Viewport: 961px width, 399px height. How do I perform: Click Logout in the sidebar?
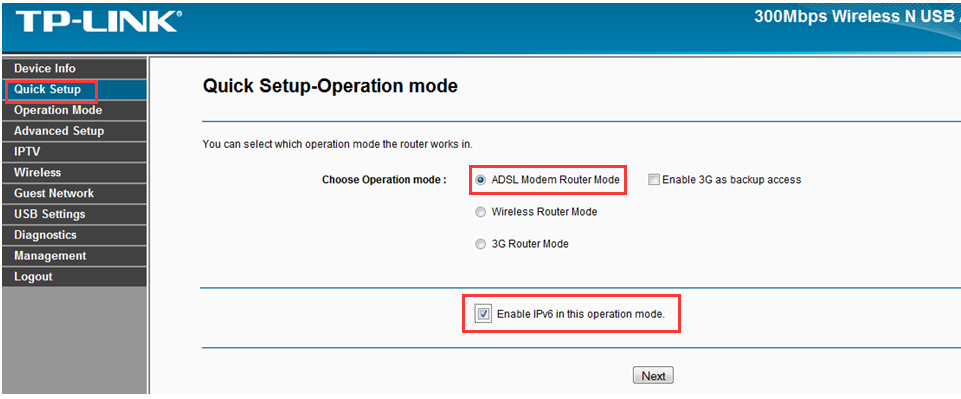[74, 277]
